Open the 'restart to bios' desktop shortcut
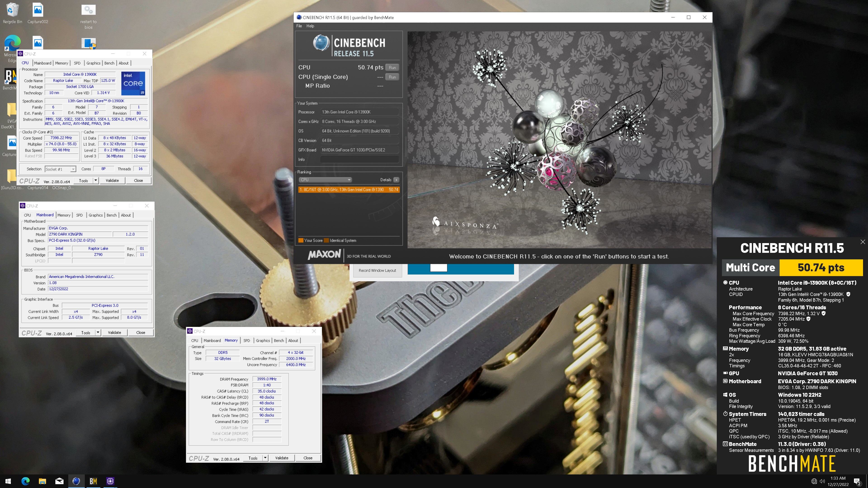The image size is (868, 488). pyautogui.click(x=88, y=16)
